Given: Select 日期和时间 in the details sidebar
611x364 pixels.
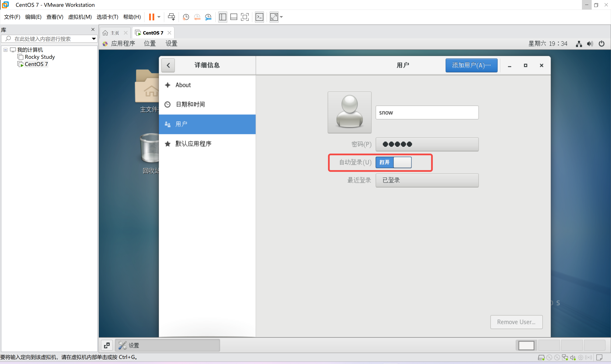Looking at the screenshot, I should (190, 105).
